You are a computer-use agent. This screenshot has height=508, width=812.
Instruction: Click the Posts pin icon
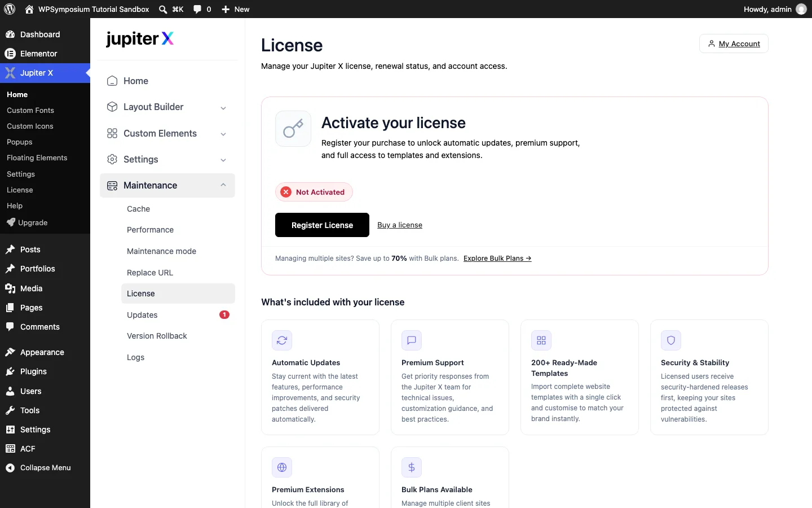click(10, 249)
